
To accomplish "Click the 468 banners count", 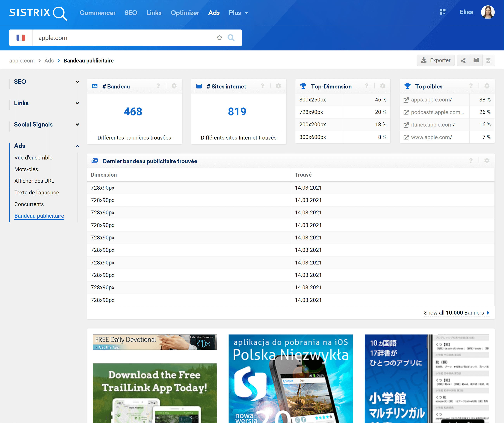I will pos(133,111).
